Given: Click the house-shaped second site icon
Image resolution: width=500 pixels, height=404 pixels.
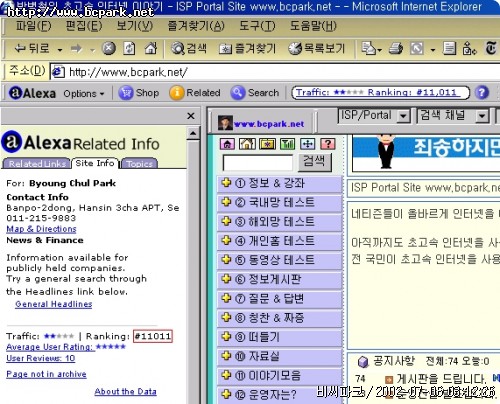Looking at the screenshot, I should pos(247,144).
